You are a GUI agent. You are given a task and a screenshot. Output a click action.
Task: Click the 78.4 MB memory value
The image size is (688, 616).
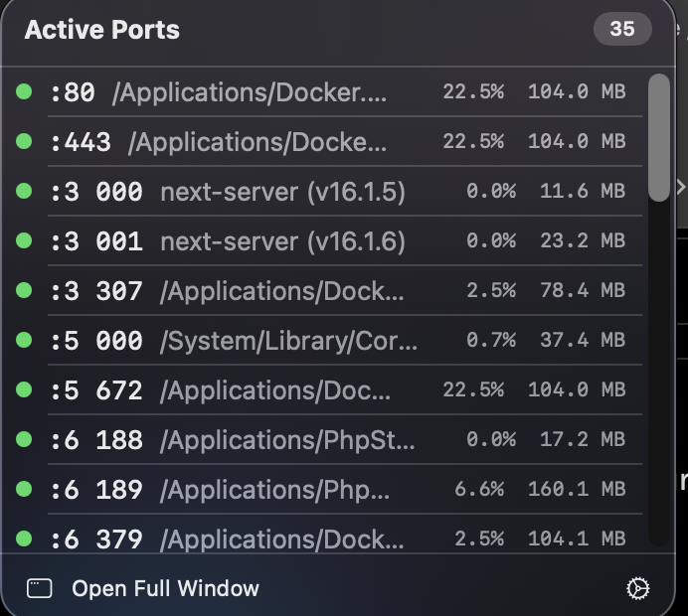[x=583, y=290]
